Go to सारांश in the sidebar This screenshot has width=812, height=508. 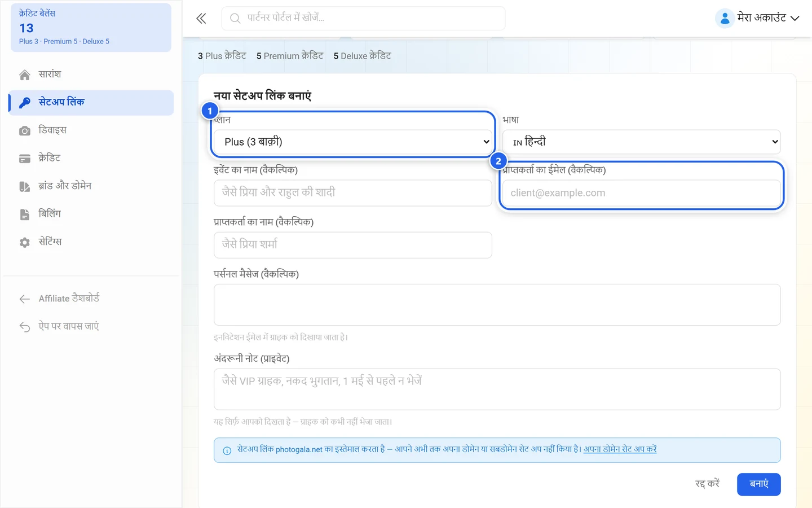coord(91,75)
